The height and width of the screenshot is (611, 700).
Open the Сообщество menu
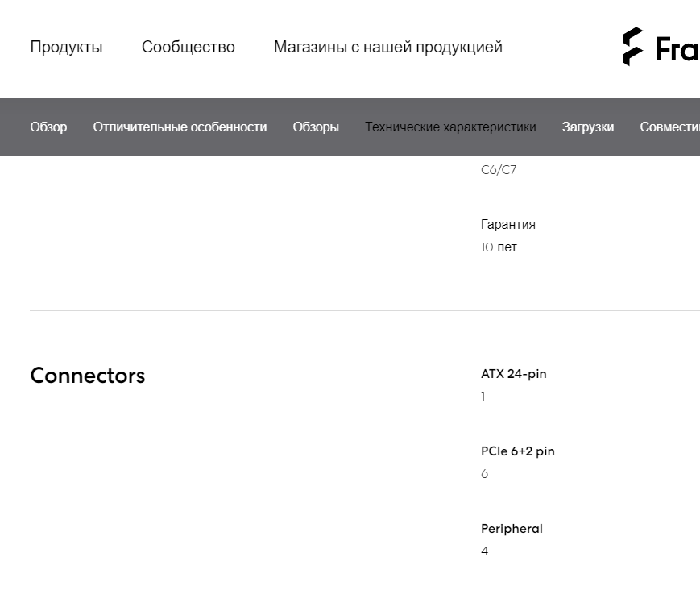pos(188,47)
